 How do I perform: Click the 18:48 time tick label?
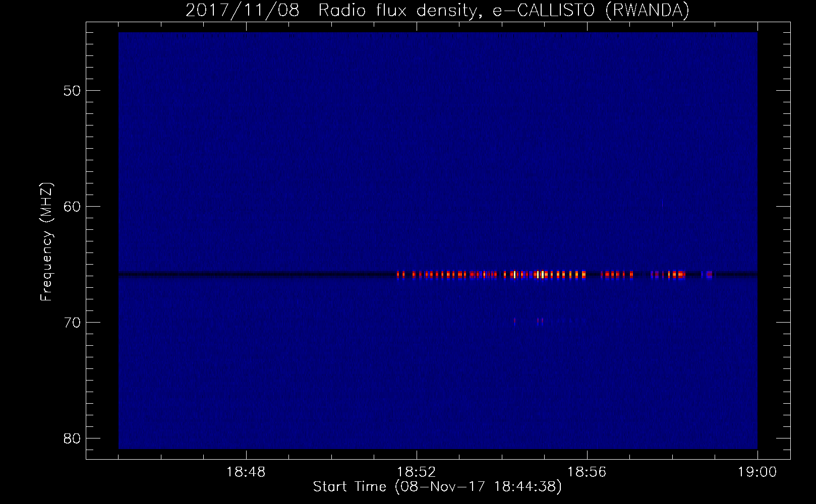(x=246, y=472)
